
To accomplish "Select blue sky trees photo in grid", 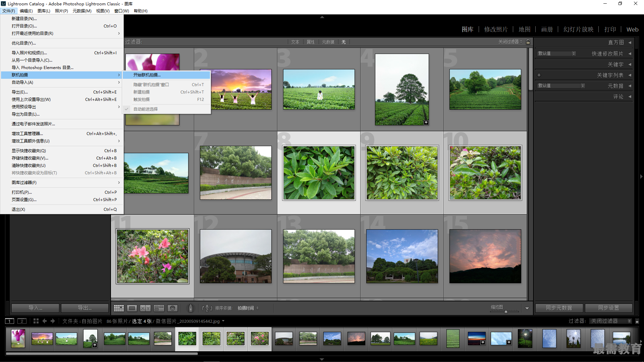I will tap(402, 256).
